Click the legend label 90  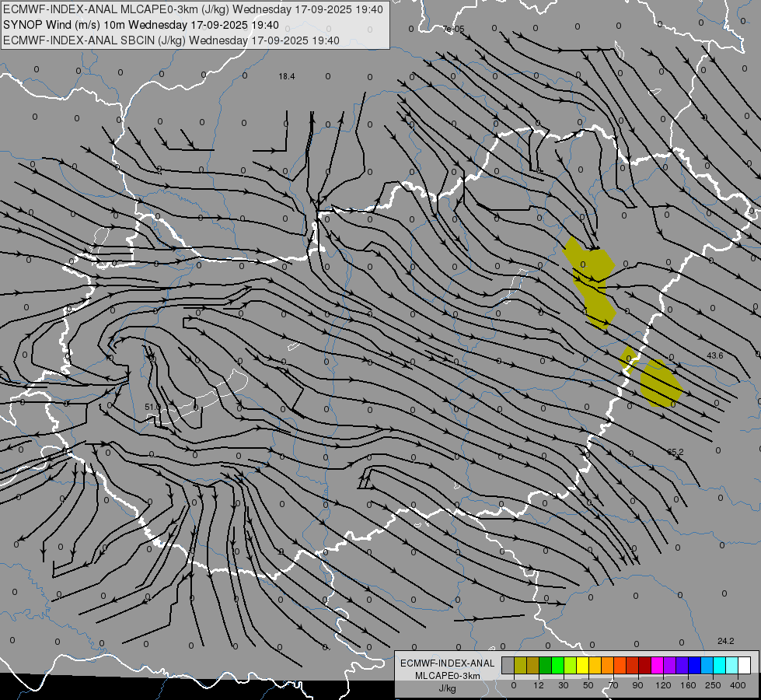pos(637,685)
